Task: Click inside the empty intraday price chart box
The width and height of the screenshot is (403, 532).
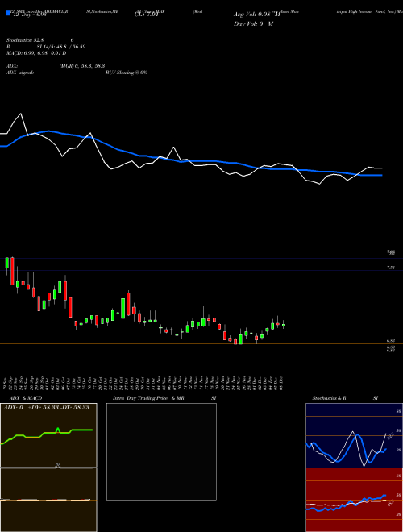Action: click(161, 451)
